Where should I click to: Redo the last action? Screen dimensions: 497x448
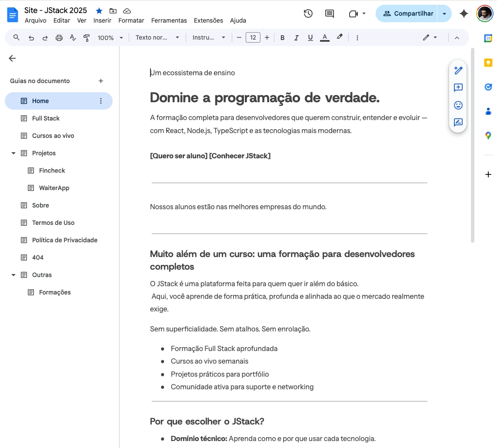(x=45, y=38)
